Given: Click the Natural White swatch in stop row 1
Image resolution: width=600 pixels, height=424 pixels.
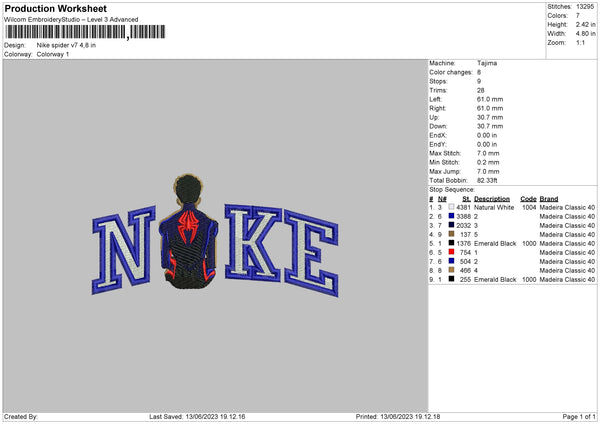Looking at the screenshot, I should [x=452, y=207].
